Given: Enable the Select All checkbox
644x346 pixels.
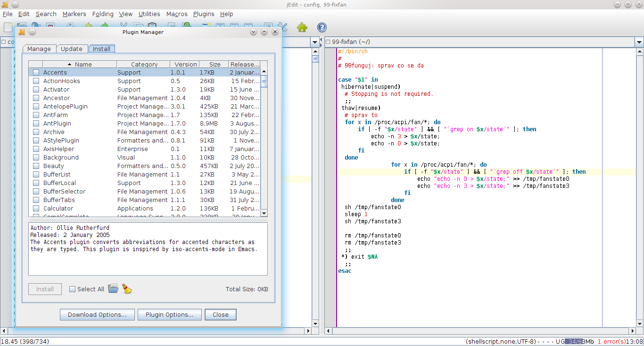Looking at the screenshot, I should click(x=72, y=289).
